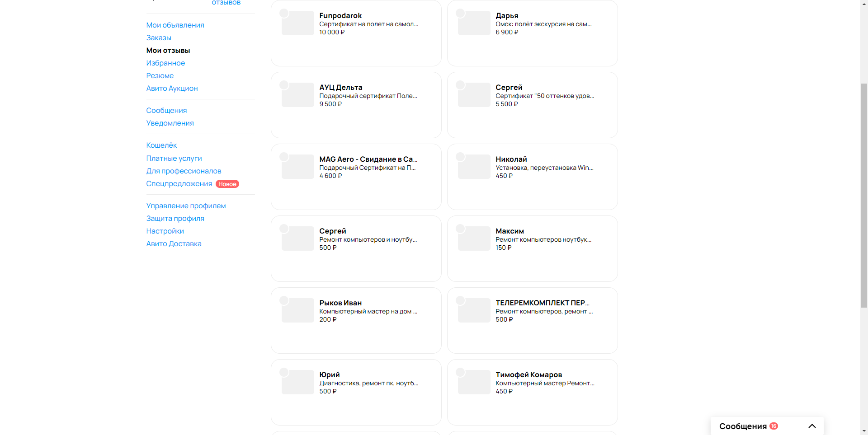Viewport: 868px width, 435px height.
Task: Click the avatar circle on Максим card
Action: coord(460,229)
